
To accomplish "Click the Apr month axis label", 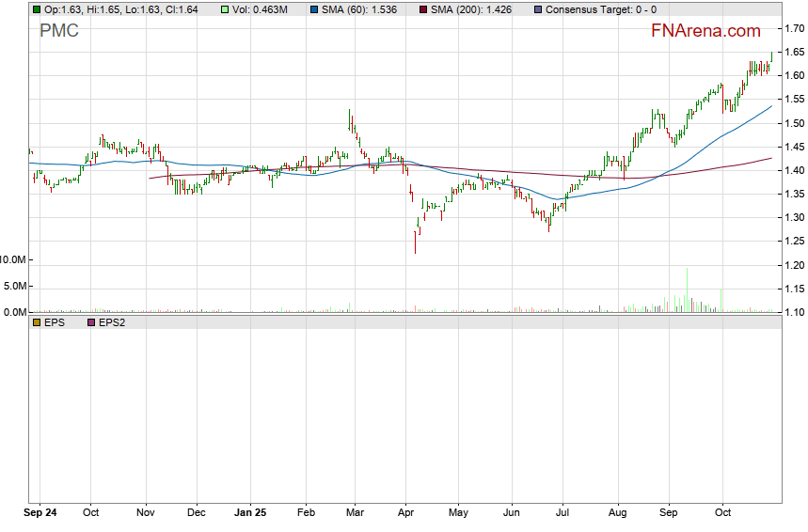I will coord(404,513).
